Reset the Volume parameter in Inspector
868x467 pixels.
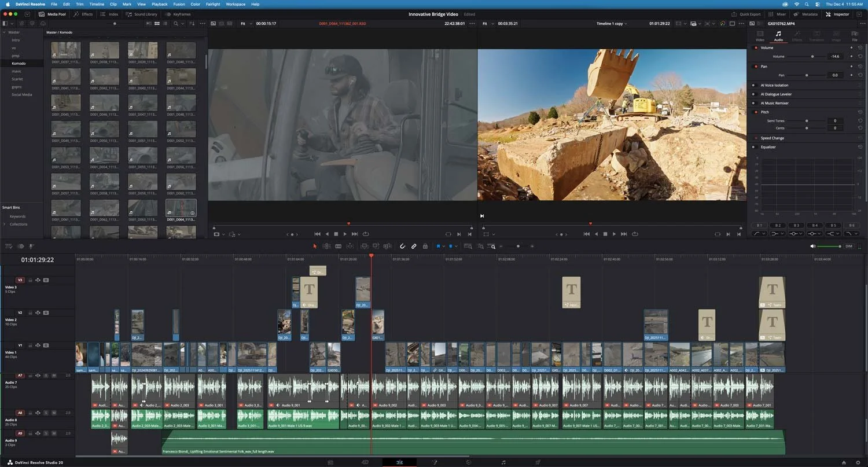[860, 56]
